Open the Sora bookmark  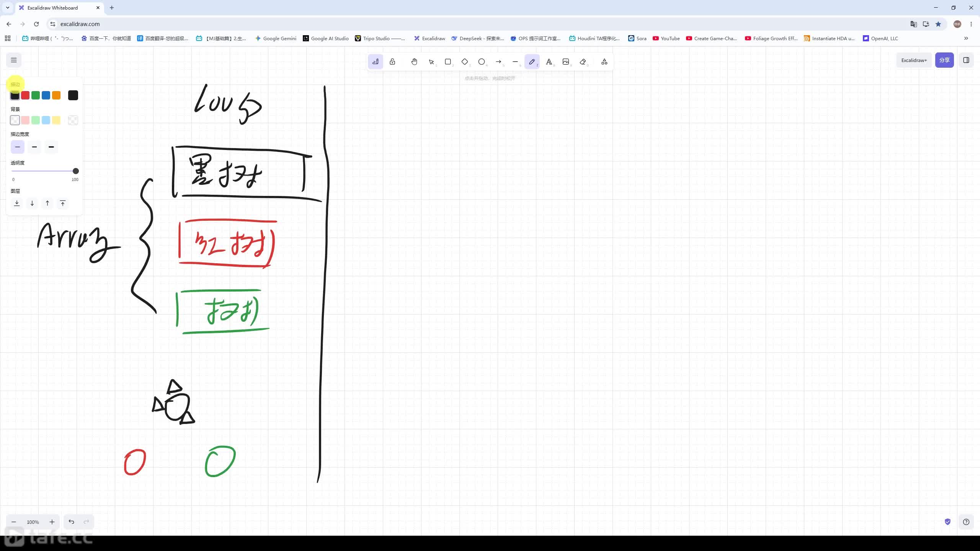[637, 38]
